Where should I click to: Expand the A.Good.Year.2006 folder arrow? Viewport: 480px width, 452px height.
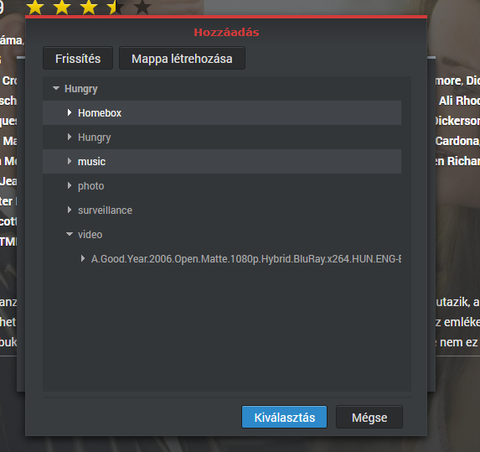coord(83,259)
